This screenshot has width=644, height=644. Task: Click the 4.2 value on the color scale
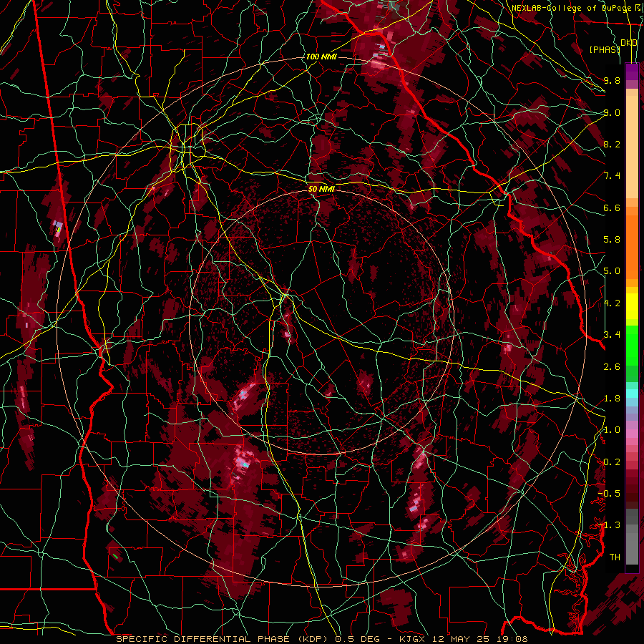(x=612, y=303)
